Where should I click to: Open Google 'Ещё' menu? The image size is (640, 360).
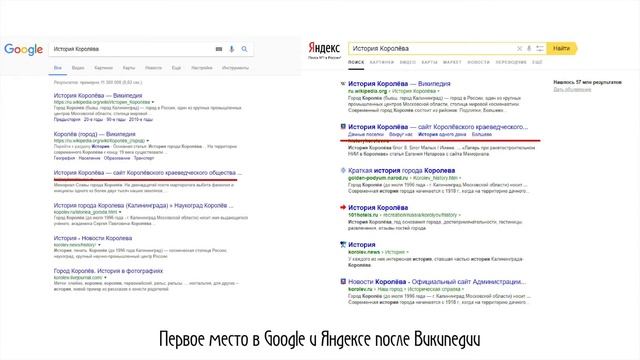176,68
